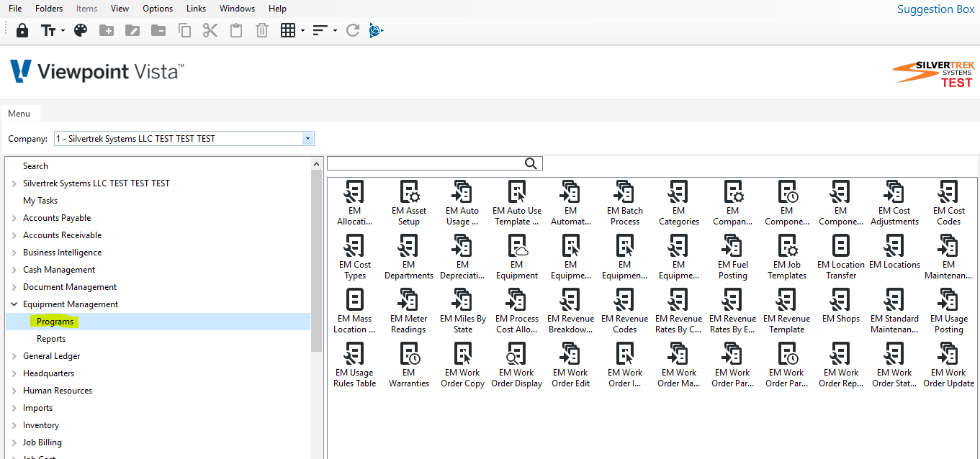Screen dimensions: 980x459
Task: Click the magnifier search button
Action: [x=531, y=163]
